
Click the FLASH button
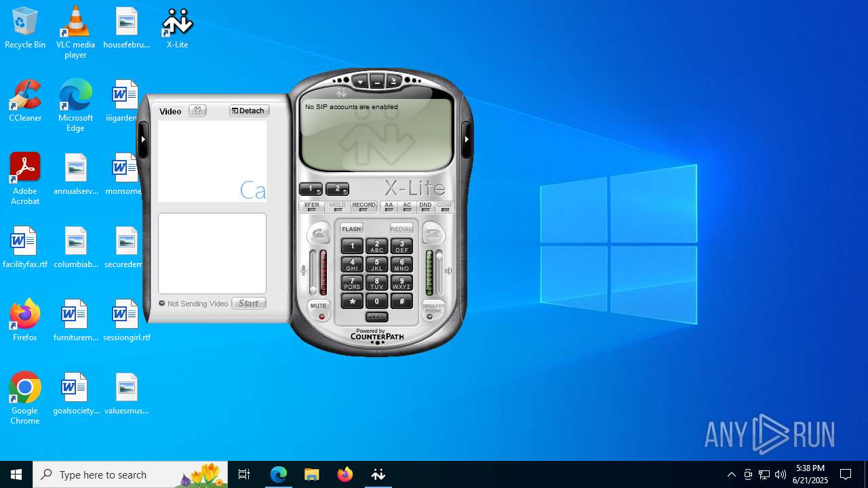pyautogui.click(x=351, y=228)
